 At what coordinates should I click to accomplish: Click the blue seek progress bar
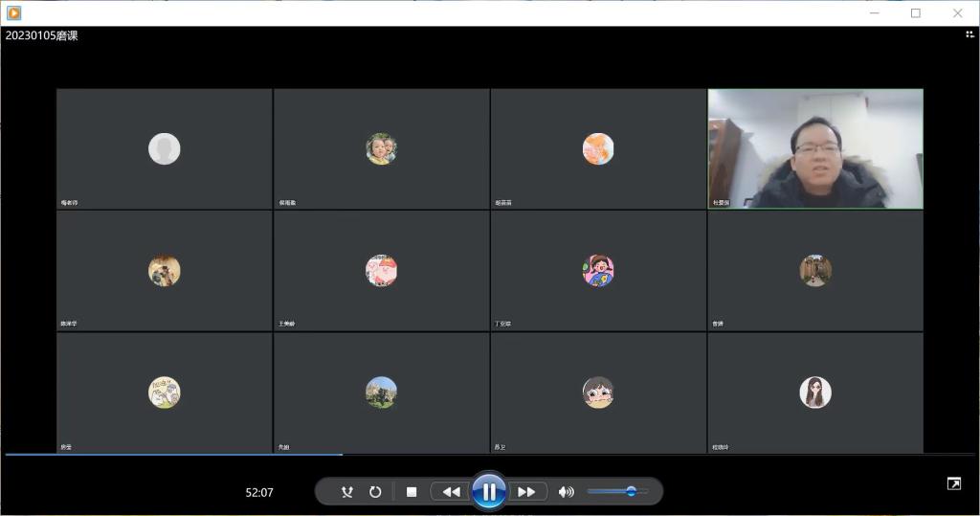coord(172,455)
